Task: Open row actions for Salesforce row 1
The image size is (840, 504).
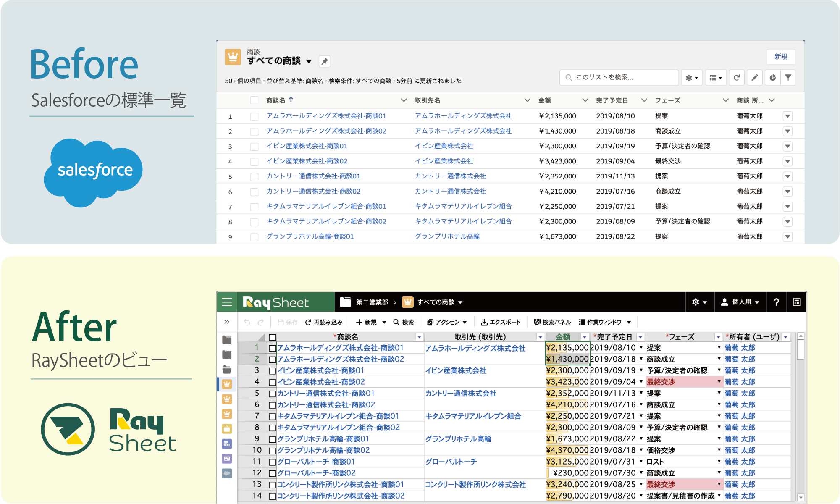Action: (787, 116)
